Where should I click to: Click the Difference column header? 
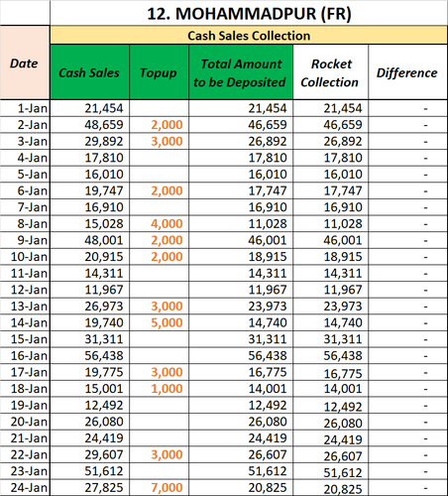[408, 71]
